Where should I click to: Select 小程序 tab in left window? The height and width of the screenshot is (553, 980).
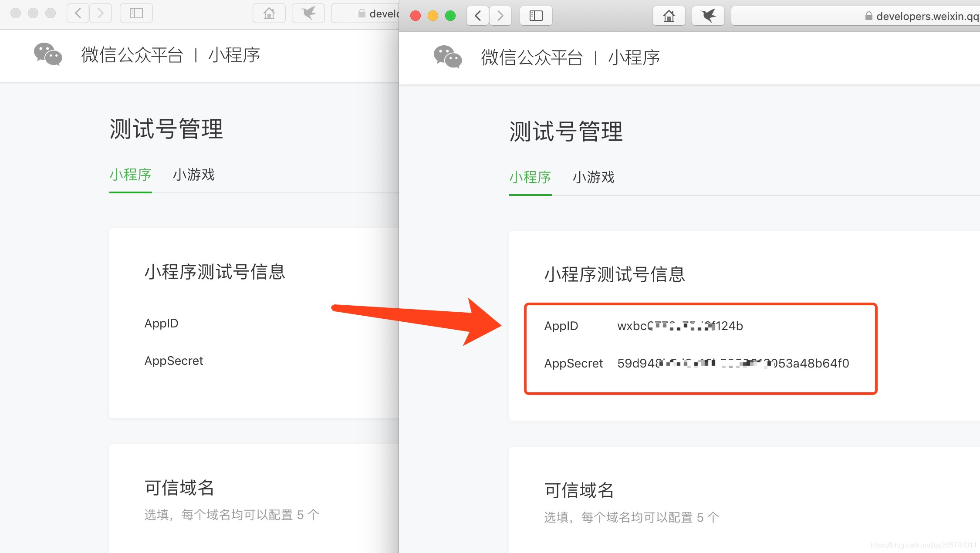coord(130,175)
